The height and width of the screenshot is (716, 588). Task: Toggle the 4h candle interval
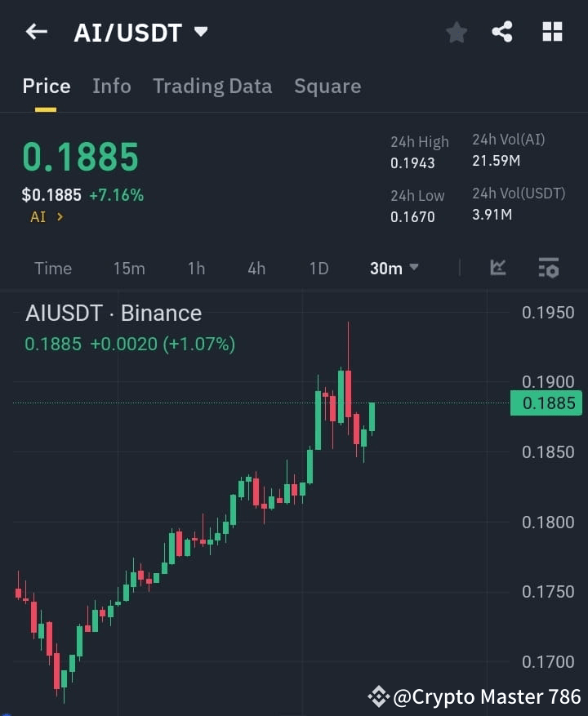256,268
